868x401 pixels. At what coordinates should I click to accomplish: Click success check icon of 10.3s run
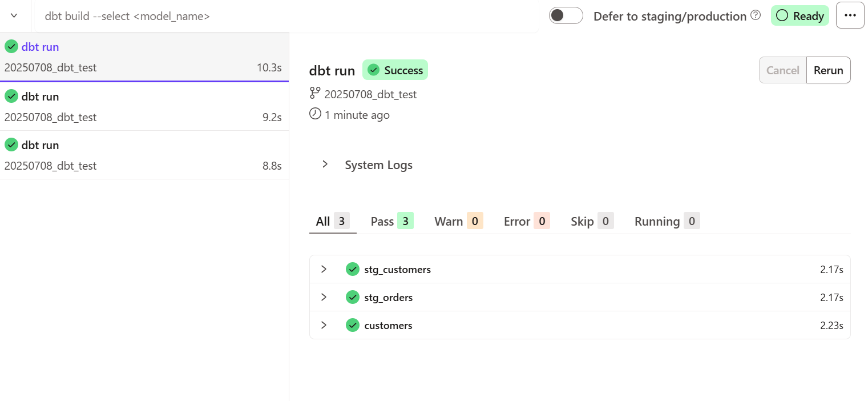tap(11, 47)
